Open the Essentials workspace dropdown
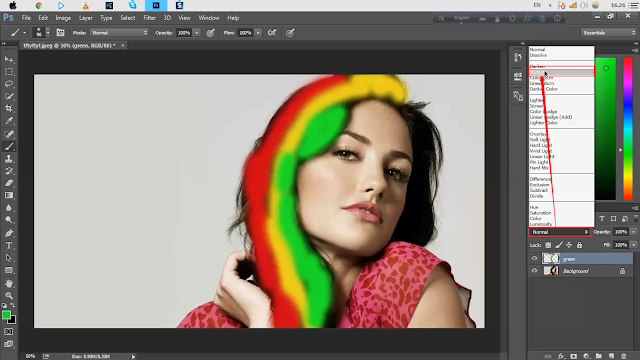640x360 pixels. coord(608,33)
